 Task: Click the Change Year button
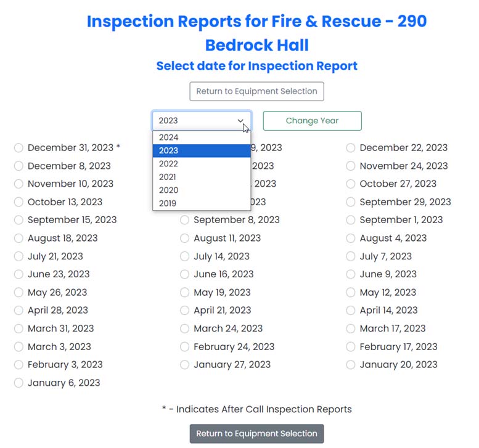coord(312,121)
